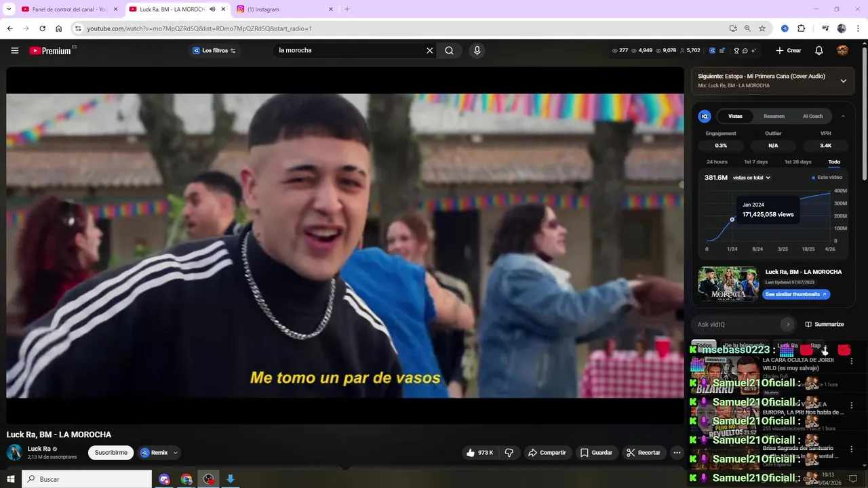Open account avatar menu
The width and height of the screenshot is (868, 488).
842,50
